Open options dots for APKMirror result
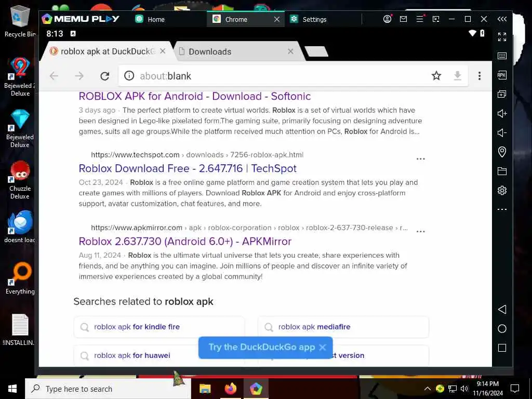 pyautogui.click(x=420, y=231)
